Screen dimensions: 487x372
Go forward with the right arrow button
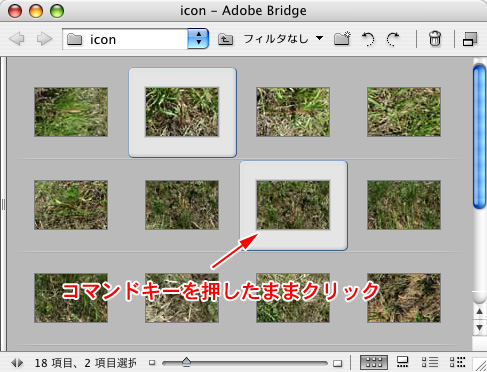pos(44,39)
